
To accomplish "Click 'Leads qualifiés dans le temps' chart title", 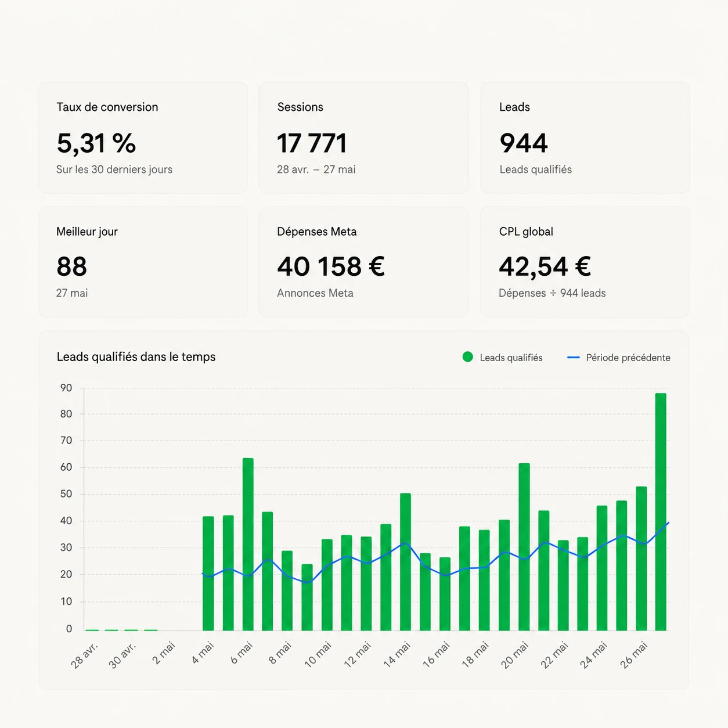I will click(136, 357).
